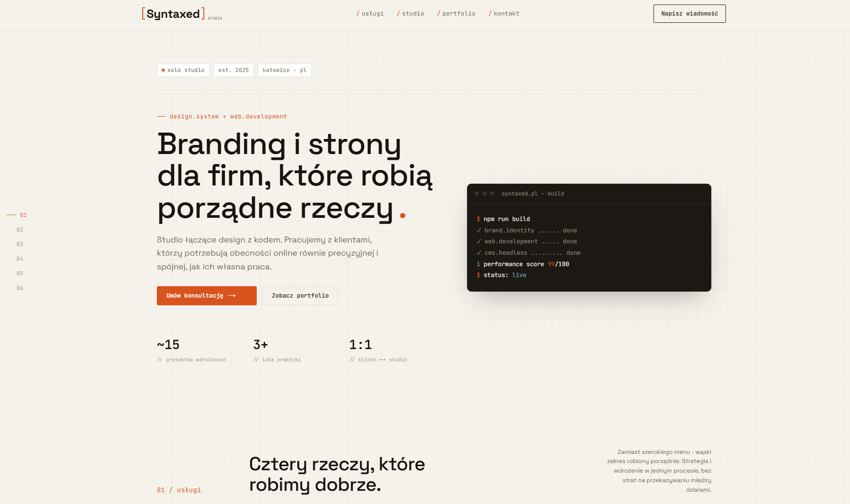Click the Syntaxed studio logo
The height and width of the screenshot is (504, 850).
pos(182,14)
